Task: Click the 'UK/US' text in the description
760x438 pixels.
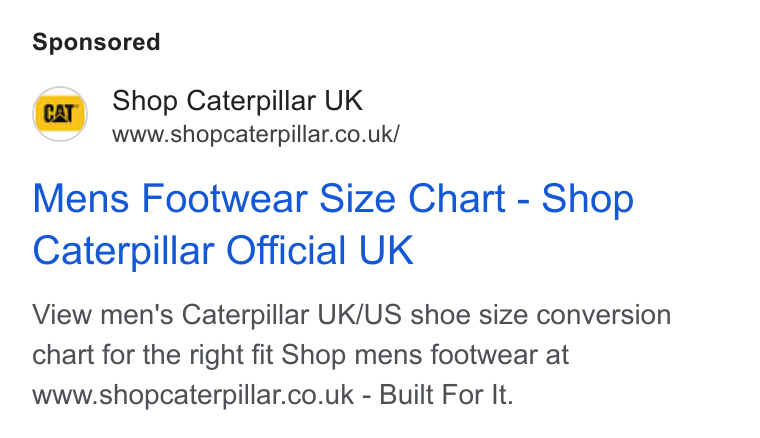Action: point(359,315)
